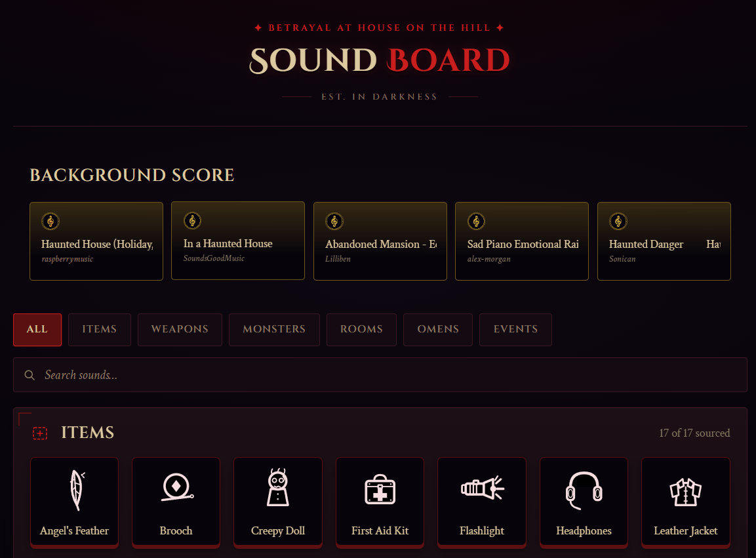The height and width of the screenshot is (558, 756).
Task: Play the Brooch item sound icon
Action: coord(176,487)
